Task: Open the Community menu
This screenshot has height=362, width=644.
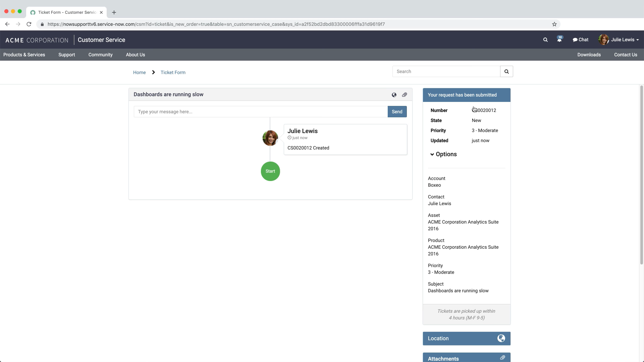Action: pos(100,55)
